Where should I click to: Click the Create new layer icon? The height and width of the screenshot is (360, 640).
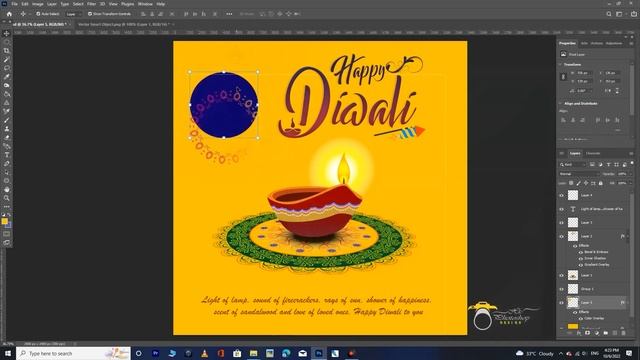point(614,333)
